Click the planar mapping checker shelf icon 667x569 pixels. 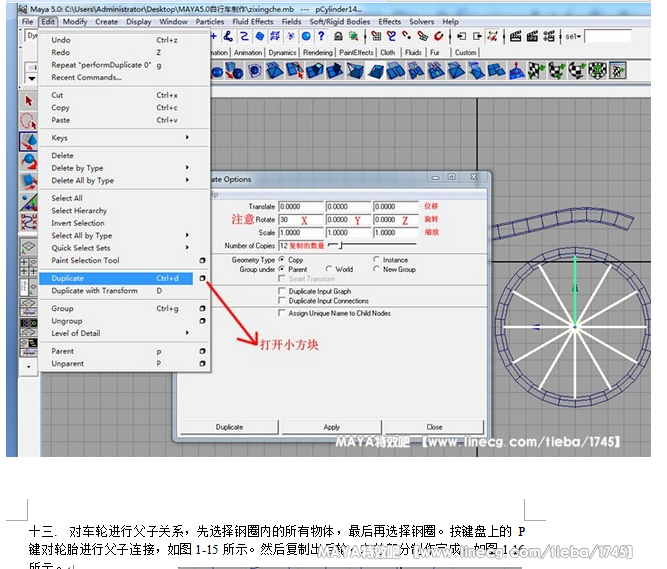click(536, 71)
